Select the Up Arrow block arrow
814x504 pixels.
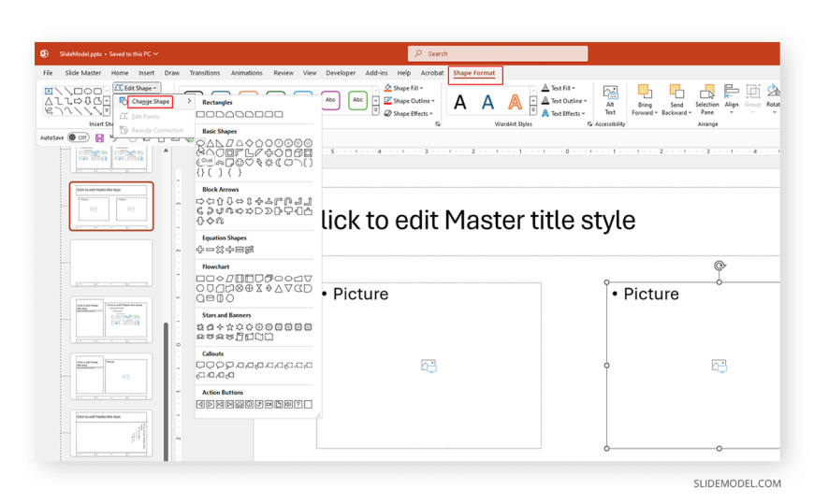(220, 201)
